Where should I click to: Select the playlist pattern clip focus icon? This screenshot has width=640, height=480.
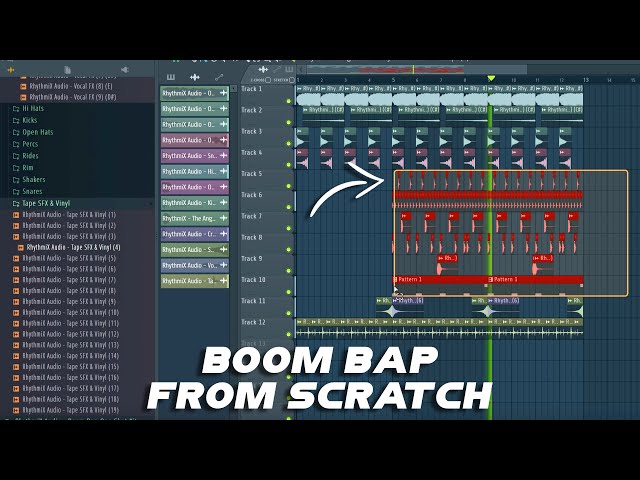click(x=289, y=69)
